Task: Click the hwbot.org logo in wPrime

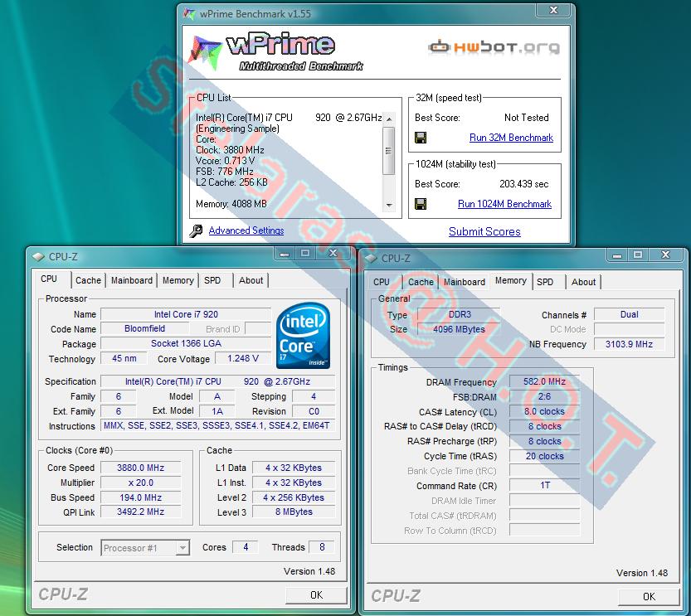Action: point(494,46)
